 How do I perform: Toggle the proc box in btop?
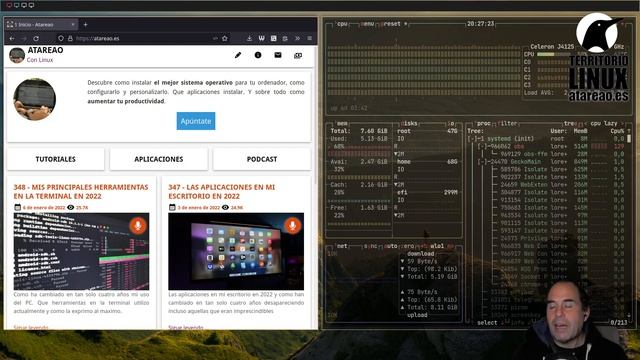point(483,123)
